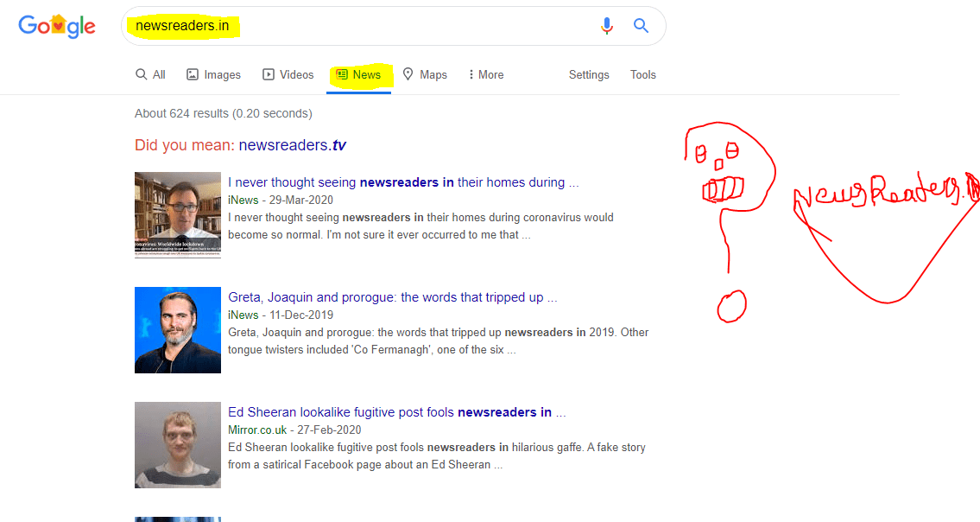Switch to the Videos tab
The image size is (980, 522).
288,74
